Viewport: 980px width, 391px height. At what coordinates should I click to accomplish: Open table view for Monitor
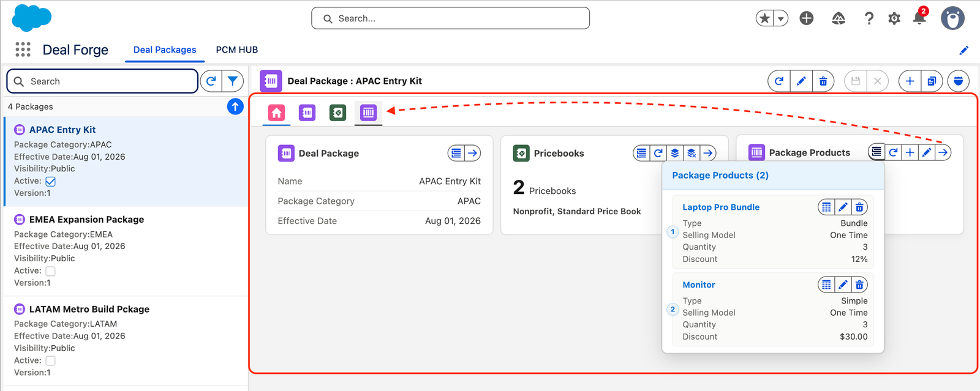826,285
